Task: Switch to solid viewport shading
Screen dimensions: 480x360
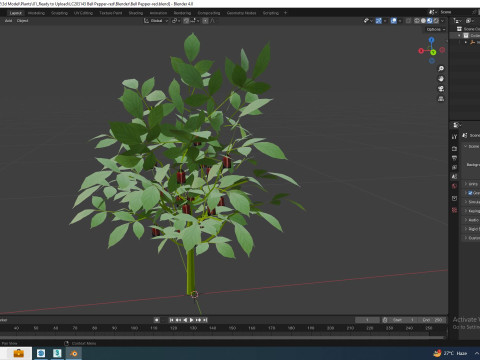Action: tap(423, 21)
